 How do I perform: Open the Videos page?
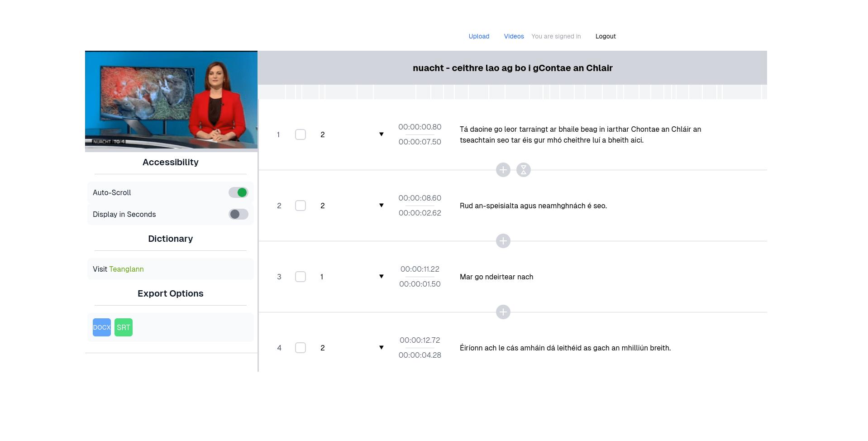(514, 36)
